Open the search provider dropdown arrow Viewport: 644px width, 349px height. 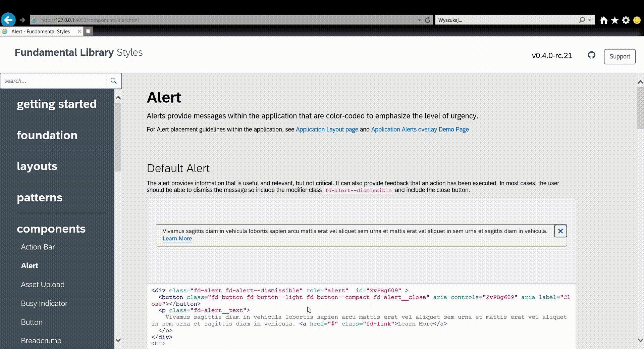point(590,20)
